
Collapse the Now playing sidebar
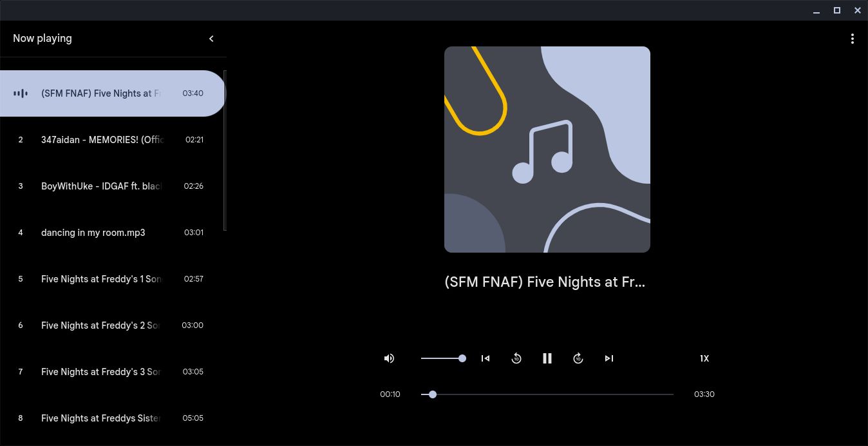[211, 39]
